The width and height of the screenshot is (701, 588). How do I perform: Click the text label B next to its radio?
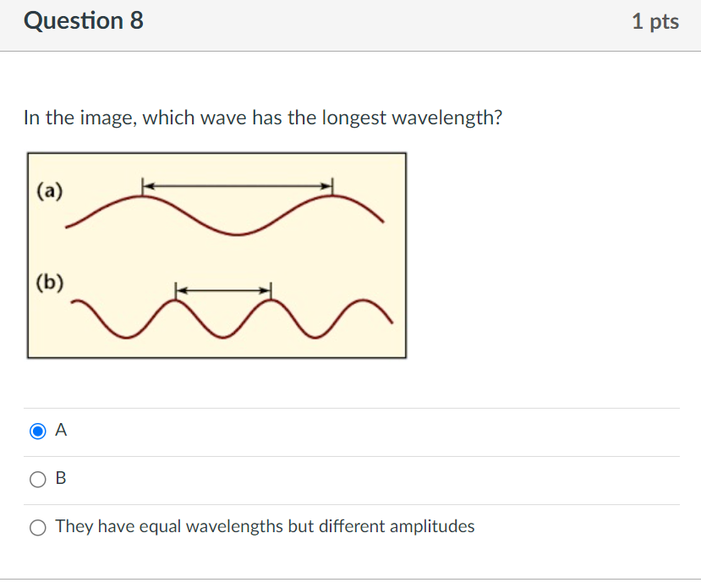pos(60,478)
